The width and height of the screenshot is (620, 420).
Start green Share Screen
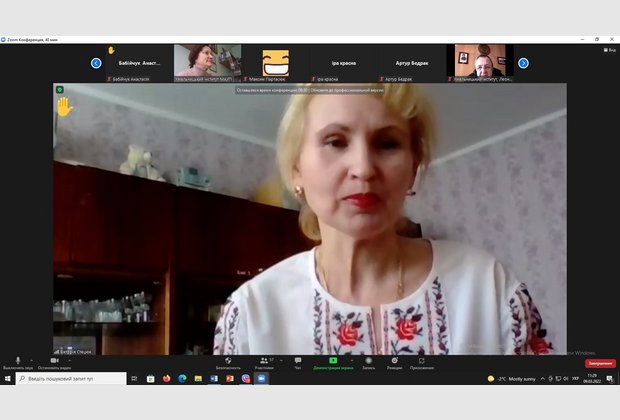tap(333, 363)
